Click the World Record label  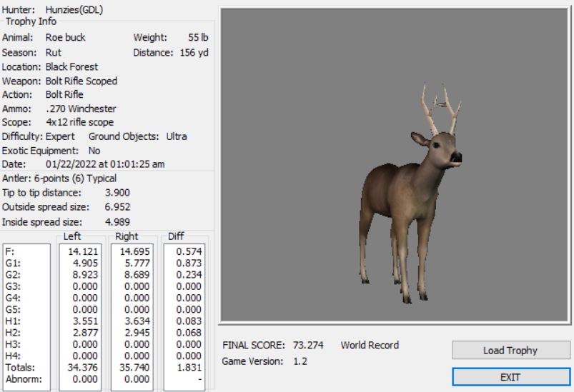370,346
